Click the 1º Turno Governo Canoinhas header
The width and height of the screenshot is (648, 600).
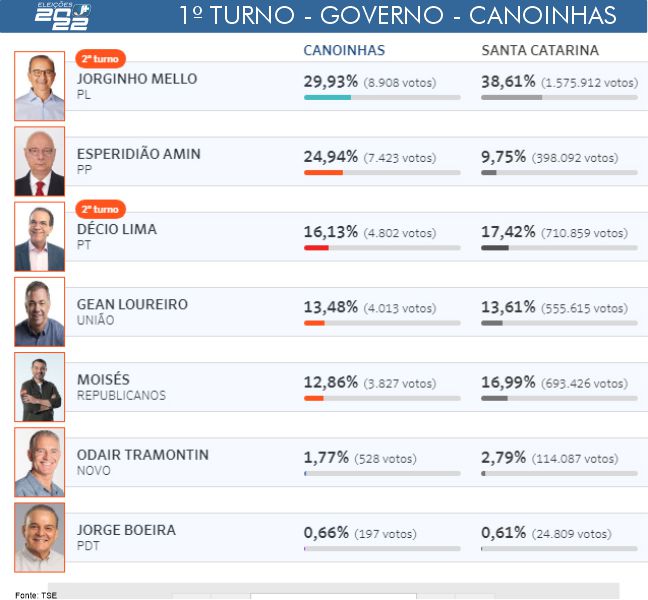coord(398,15)
